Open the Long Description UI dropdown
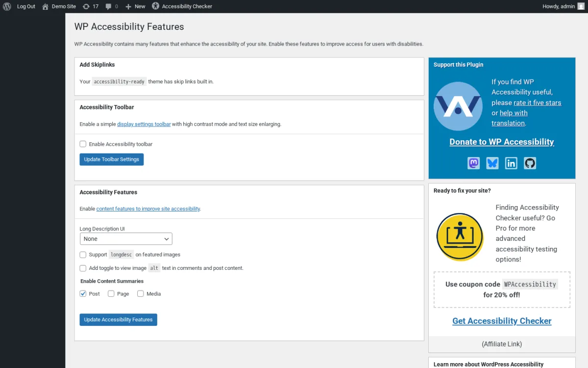Viewport: 588px width, 368px height. pyautogui.click(x=126, y=239)
